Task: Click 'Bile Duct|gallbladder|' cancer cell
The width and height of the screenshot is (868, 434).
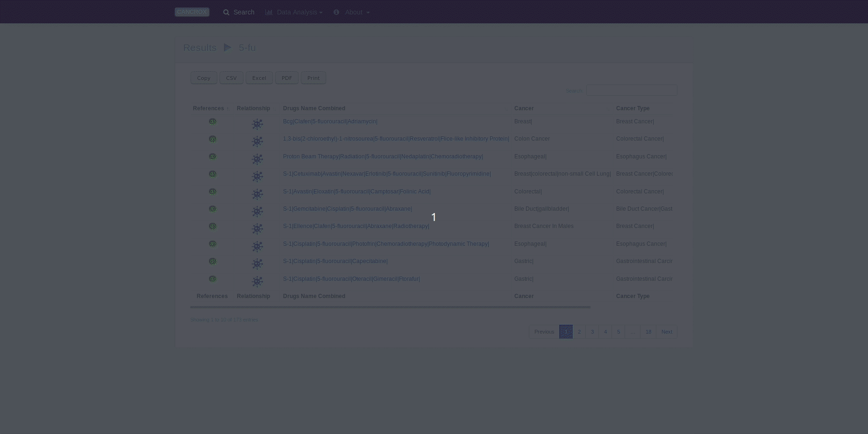Action: 541,209
